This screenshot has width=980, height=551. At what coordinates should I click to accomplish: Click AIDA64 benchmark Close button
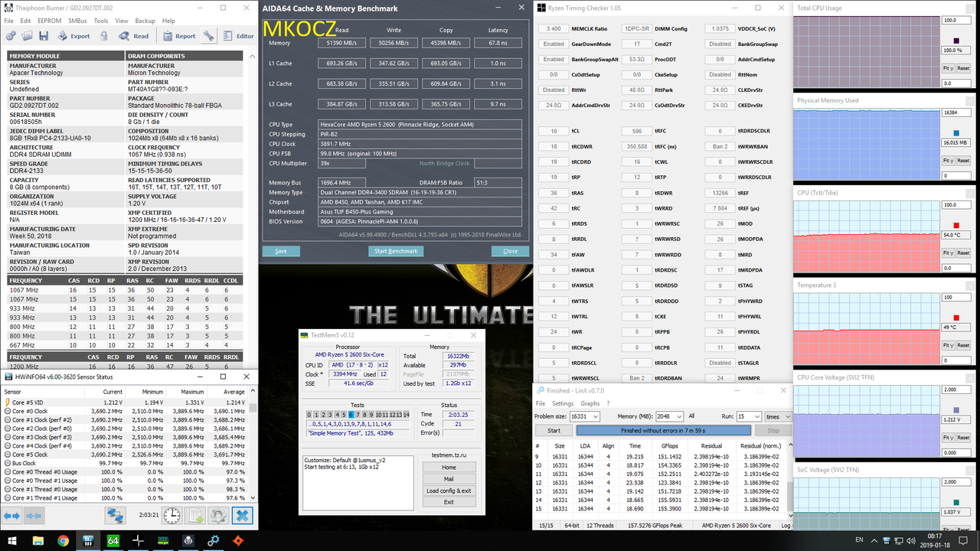(510, 251)
